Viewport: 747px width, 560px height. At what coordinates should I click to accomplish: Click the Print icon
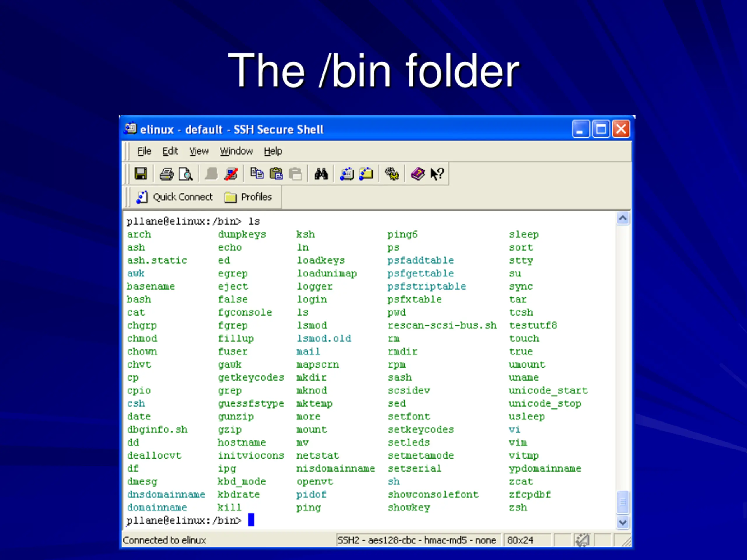(167, 174)
